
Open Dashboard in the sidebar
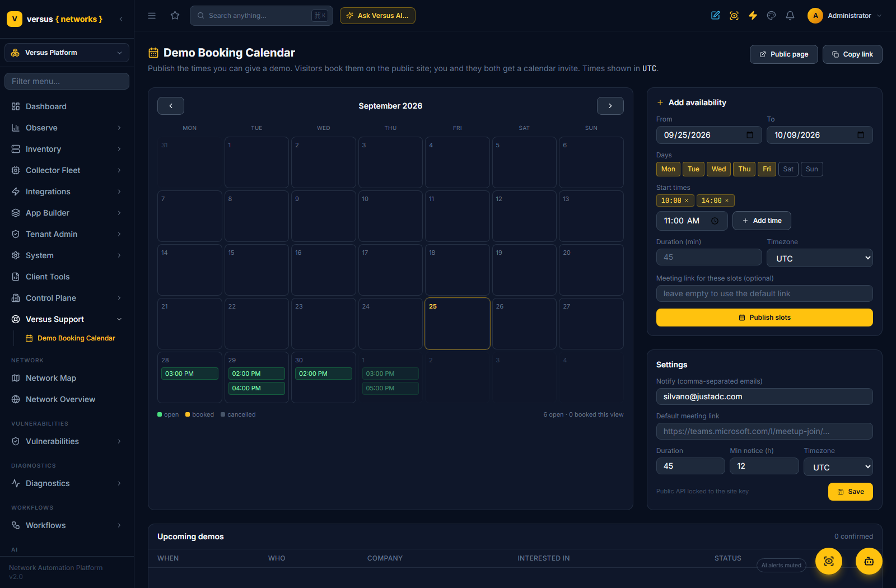[x=67, y=106]
